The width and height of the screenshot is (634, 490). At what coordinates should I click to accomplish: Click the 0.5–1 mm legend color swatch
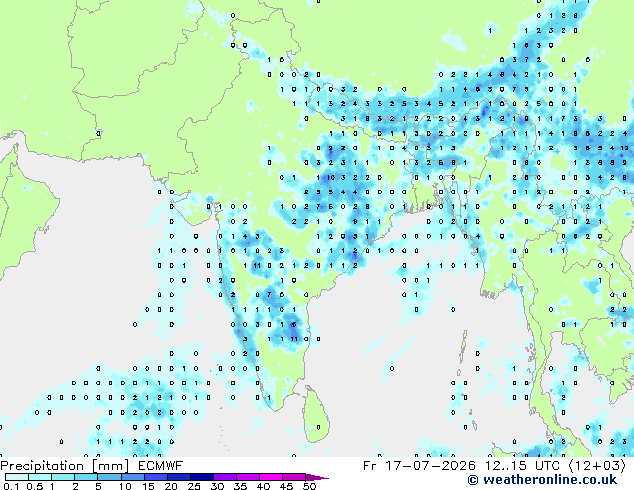[x=40, y=477]
